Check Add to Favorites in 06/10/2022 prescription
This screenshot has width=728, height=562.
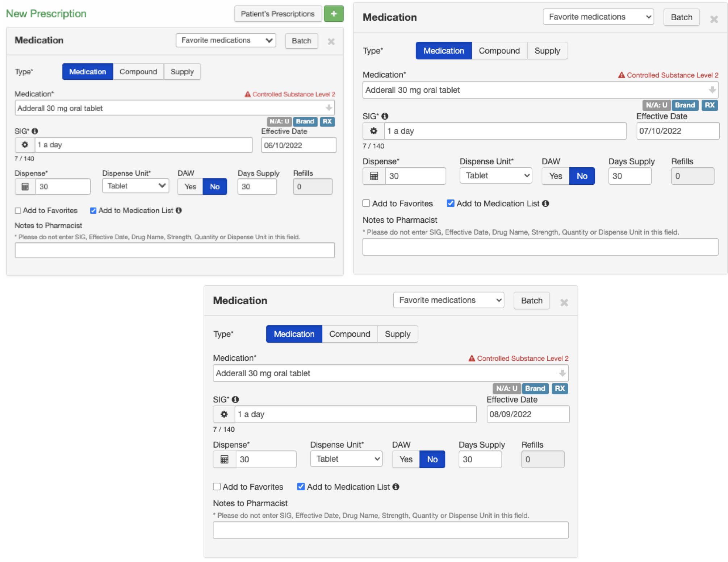pos(18,211)
